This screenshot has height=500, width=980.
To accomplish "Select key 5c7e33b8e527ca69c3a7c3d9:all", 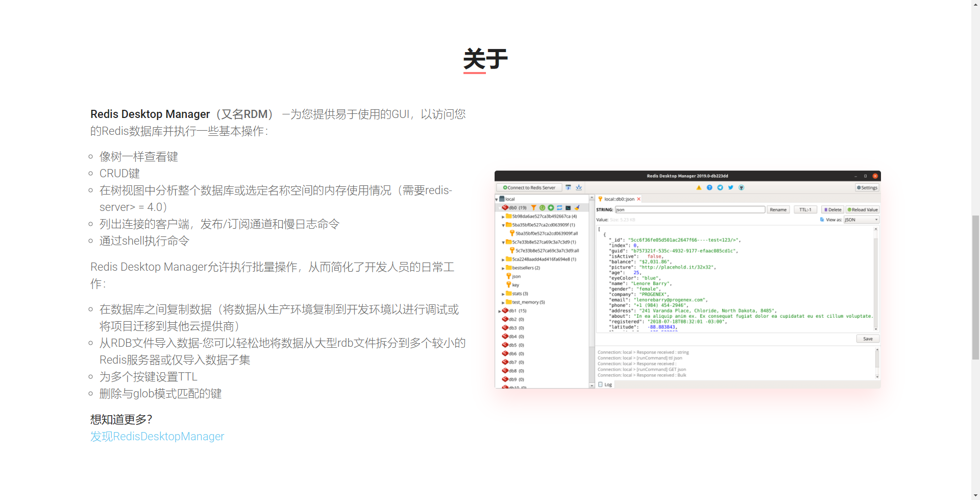I will click(x=545, y=251).
